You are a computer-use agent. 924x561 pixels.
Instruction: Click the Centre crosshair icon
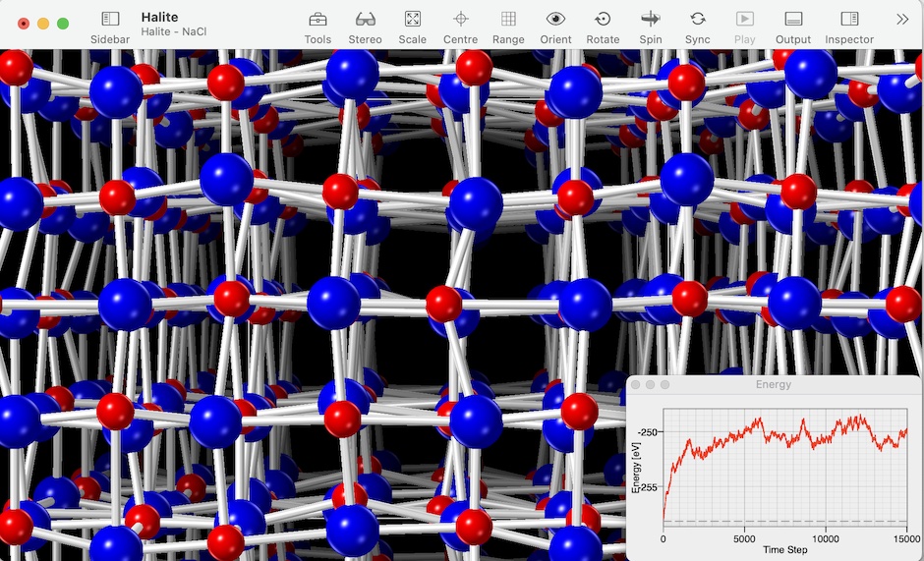(x=460, y=20)
